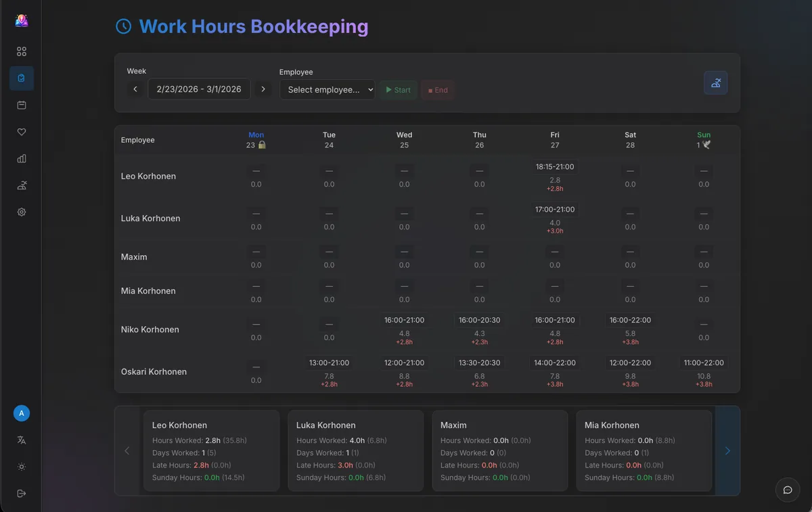This screenshot has height=512, width=812.
Task: Click the clock icon beside the page title
Action: click(x=122, y=26)
